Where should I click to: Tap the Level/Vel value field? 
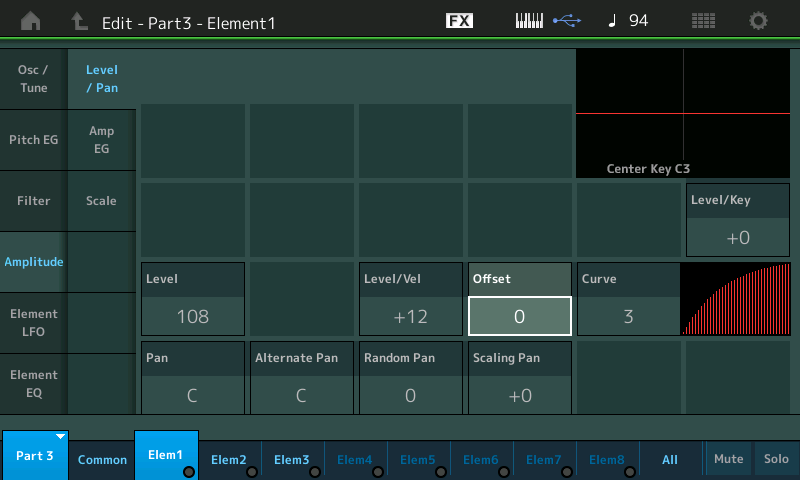[410, 317]
